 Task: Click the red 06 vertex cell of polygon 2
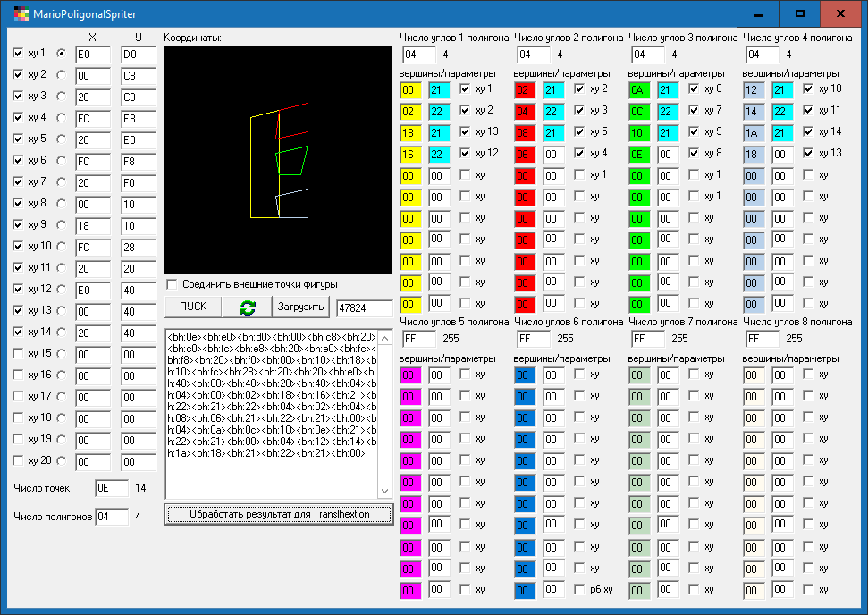(524, 155)
